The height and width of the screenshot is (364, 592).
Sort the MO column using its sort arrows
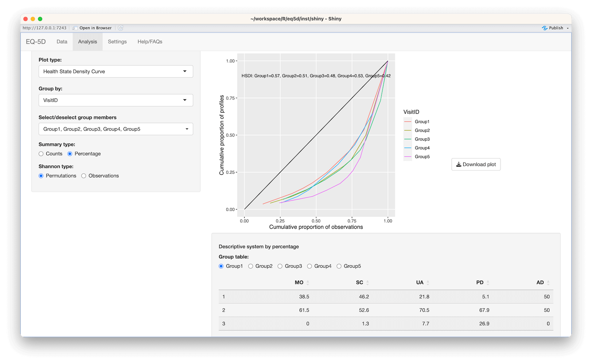307,282
